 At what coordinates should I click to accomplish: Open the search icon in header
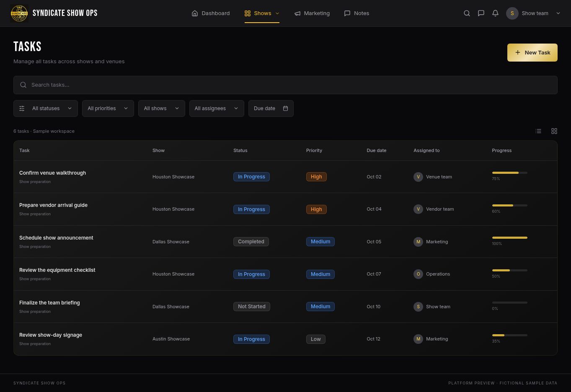[467, 13]
